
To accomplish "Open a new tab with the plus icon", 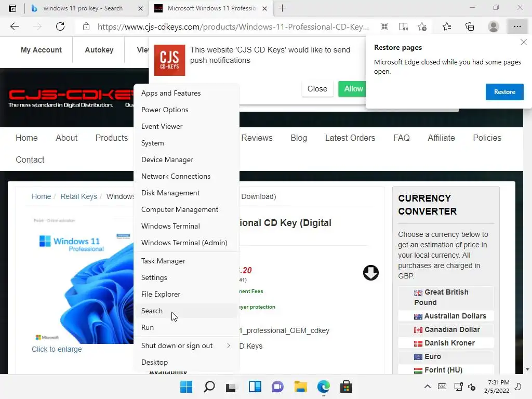I will tap(282, 8).
